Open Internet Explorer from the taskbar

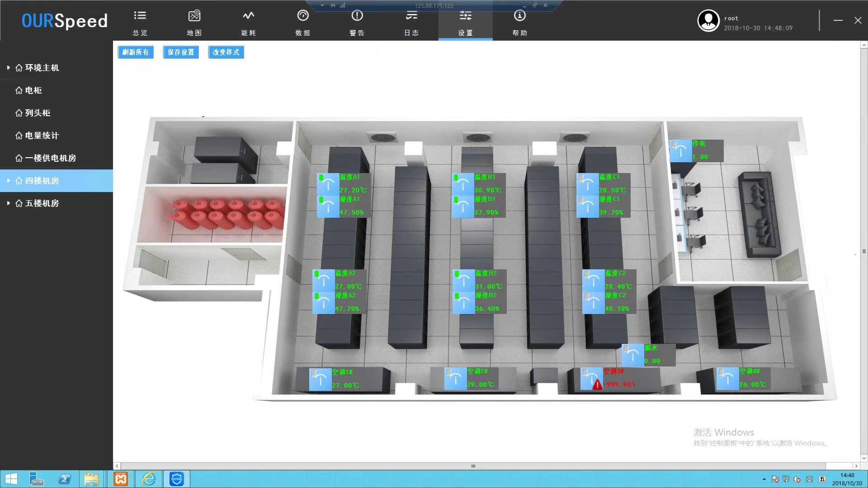149,479
